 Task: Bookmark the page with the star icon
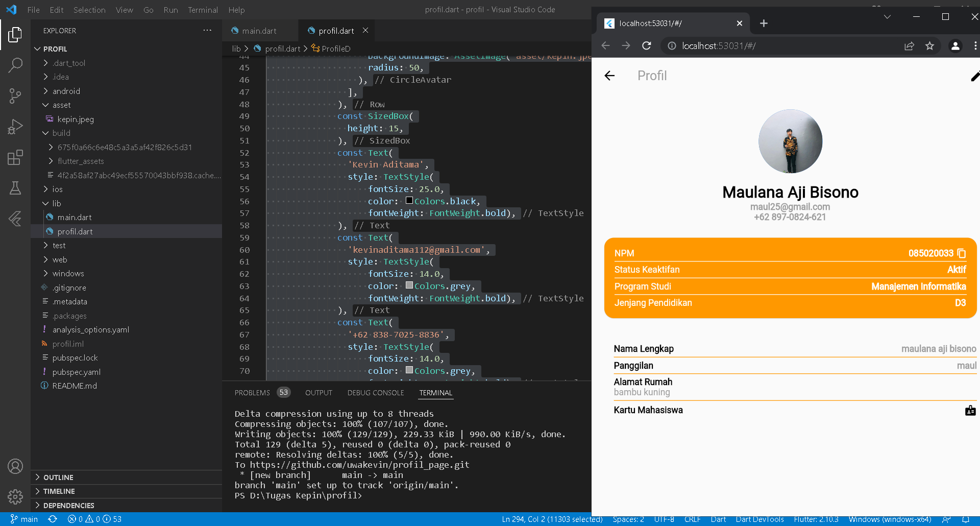pos(930,45)
